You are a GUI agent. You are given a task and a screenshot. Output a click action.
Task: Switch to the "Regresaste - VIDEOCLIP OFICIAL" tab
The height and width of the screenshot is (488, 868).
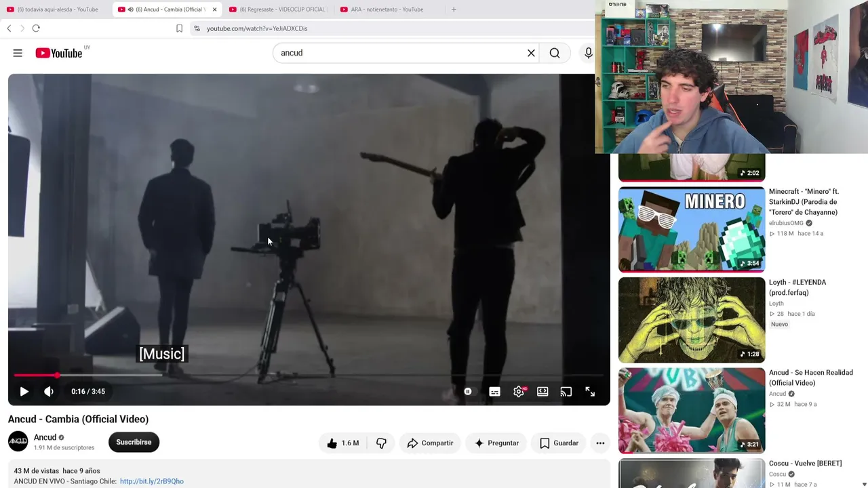(278, 9)
